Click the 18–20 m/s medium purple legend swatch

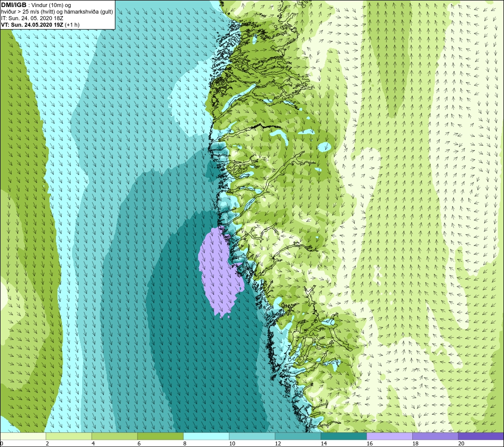click(435, 436)
